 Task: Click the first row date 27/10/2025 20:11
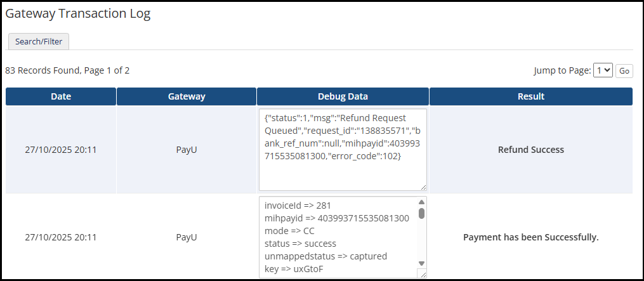[x=61, y=150]
